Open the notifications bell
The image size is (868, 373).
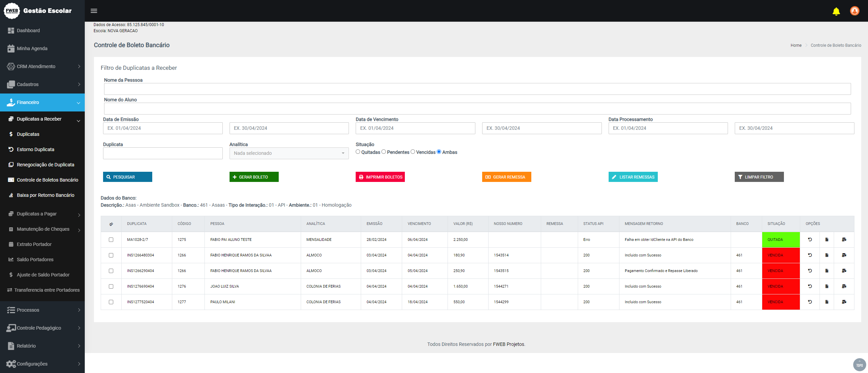[836, 11]
